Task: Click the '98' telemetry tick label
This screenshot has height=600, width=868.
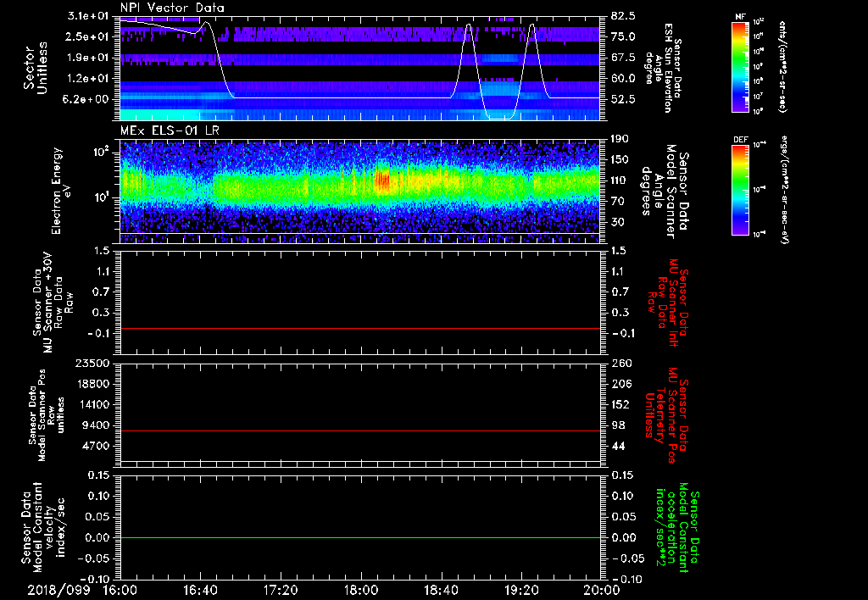Action: 618,425
